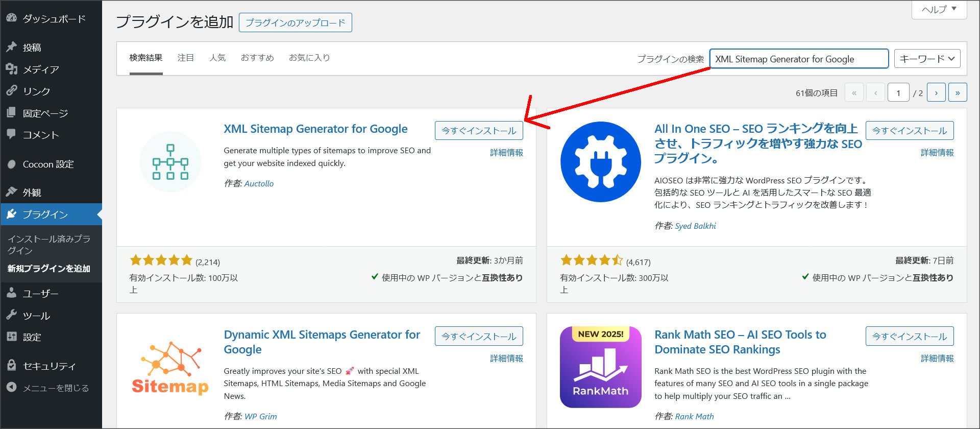
Task: Open author Auctollo link
Action: [x=259, y=183]
